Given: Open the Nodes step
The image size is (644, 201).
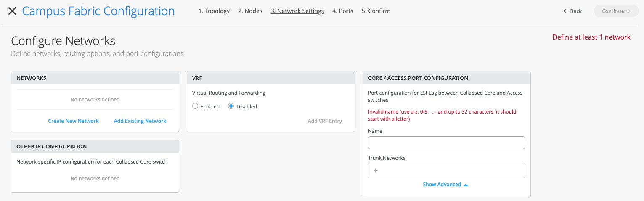Looking at the screenshot, I should [x=250, y=11].
